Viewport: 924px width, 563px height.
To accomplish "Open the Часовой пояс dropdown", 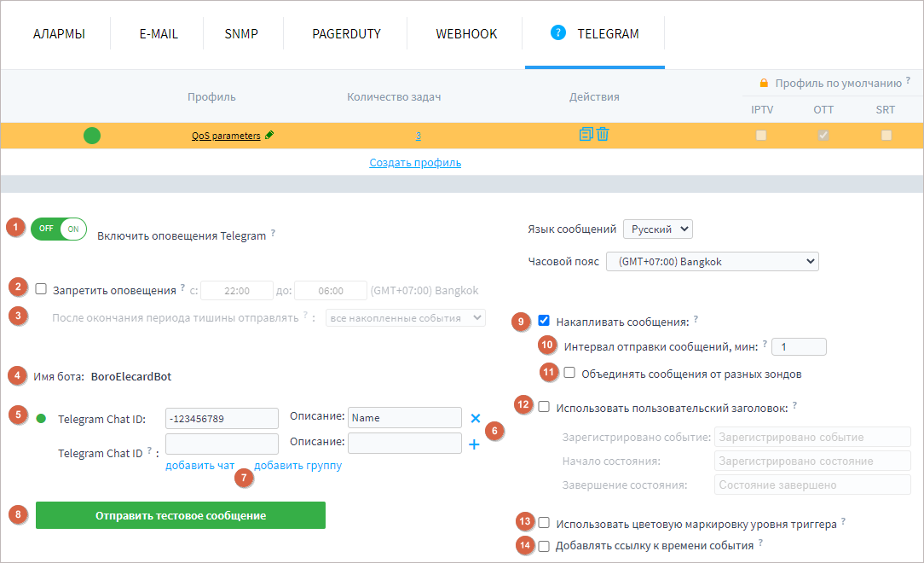I will click(x=711, y=261).
